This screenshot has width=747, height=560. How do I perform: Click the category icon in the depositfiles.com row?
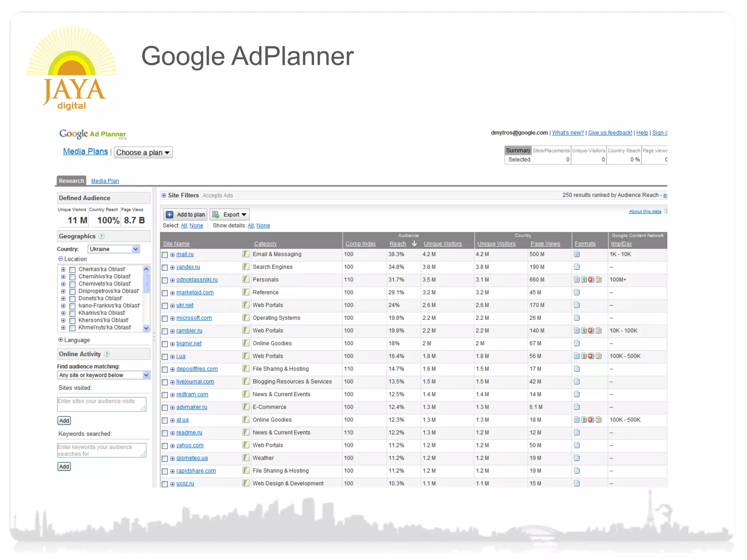[x=246, y=369]
